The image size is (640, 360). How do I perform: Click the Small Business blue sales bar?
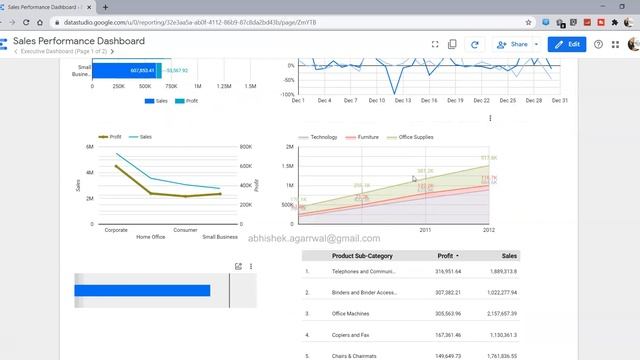124,71
